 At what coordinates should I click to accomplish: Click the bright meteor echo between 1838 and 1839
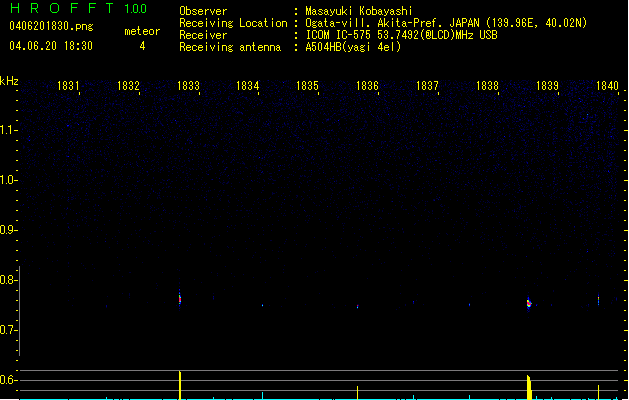[529, 304]
